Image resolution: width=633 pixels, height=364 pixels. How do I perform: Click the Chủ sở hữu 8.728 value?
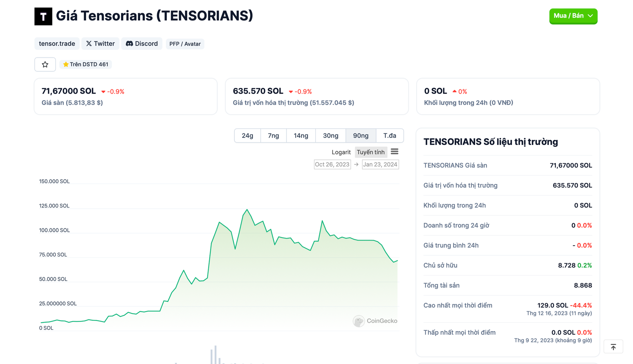pyautogui.click(x=567, y=265)
